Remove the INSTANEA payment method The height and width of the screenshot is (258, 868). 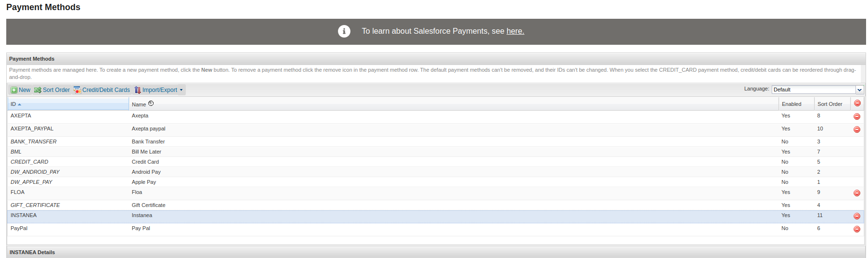(856, 216)
